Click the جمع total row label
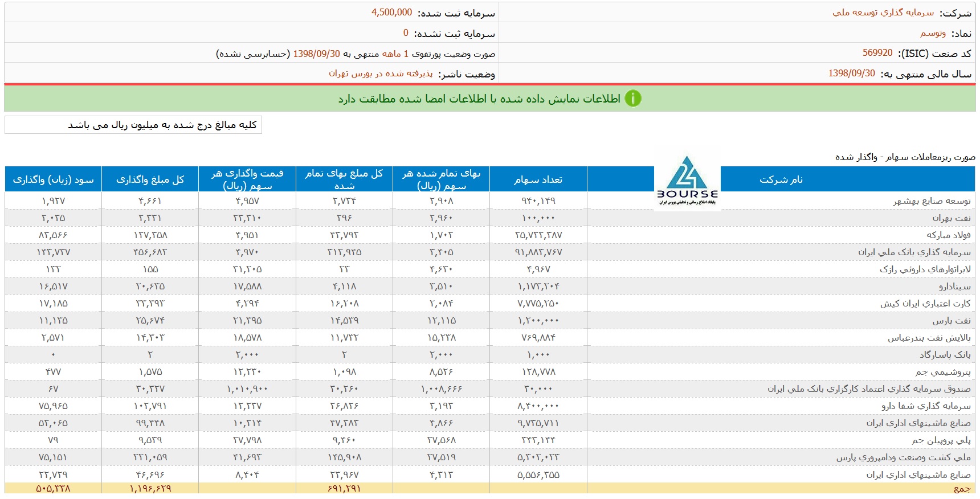 [962, 489]
